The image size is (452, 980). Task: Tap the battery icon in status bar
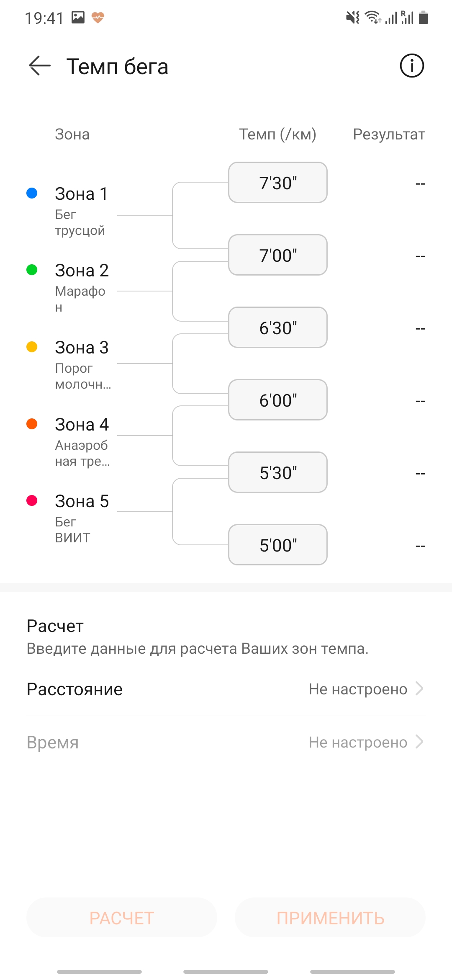423,18
